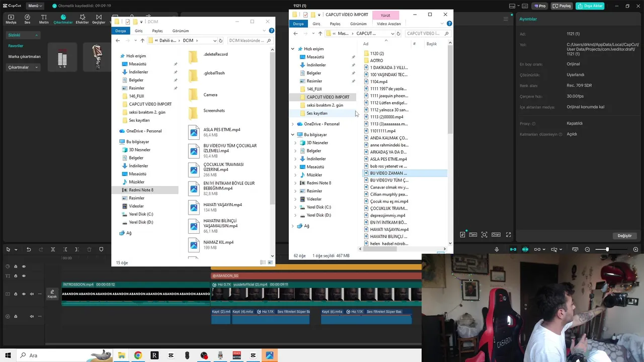Refresh the DCIM folder address bar
The height and width of the screenshot is (362, 644).
[x=220, y=40]
